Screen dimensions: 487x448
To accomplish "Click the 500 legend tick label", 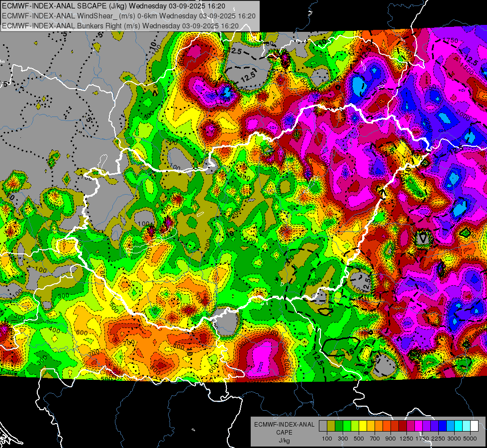I will pos(359,439).
